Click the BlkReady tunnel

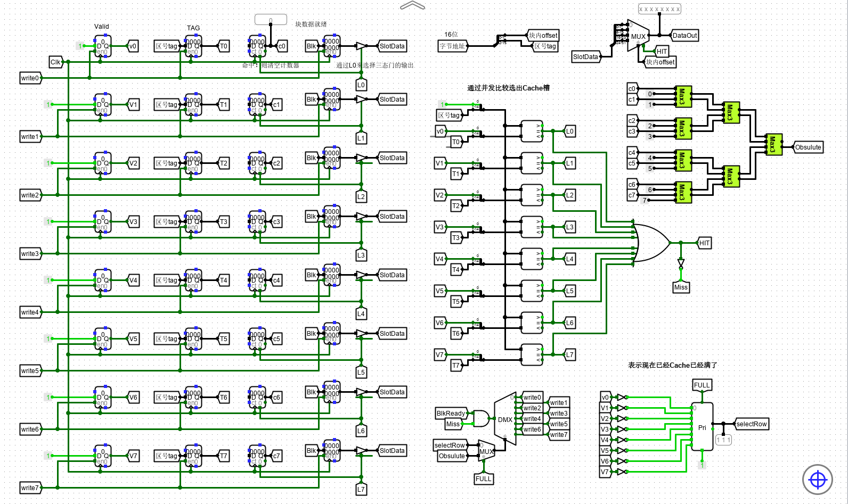coord(452,414)
